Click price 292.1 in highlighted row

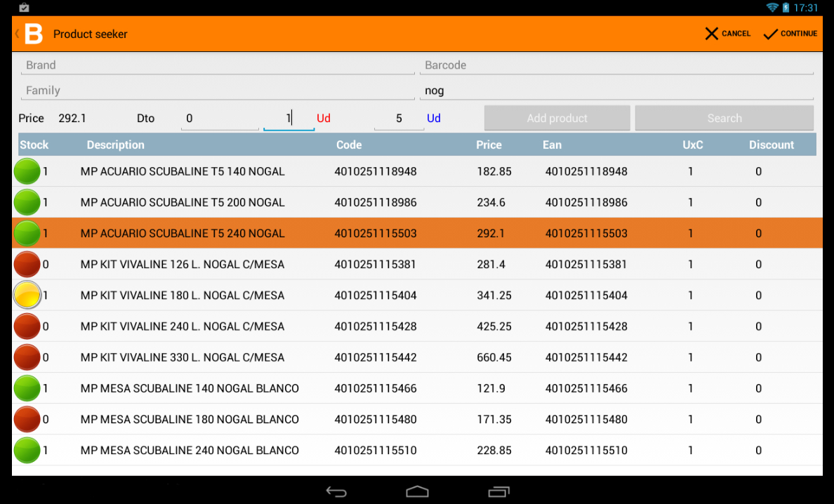pos(491,233)
